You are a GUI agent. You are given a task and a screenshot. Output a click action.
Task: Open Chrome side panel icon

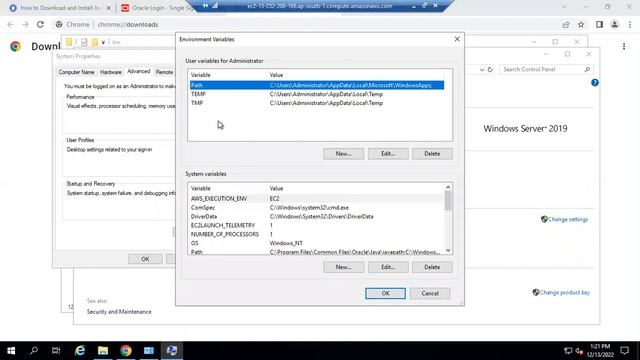point(599,24)
